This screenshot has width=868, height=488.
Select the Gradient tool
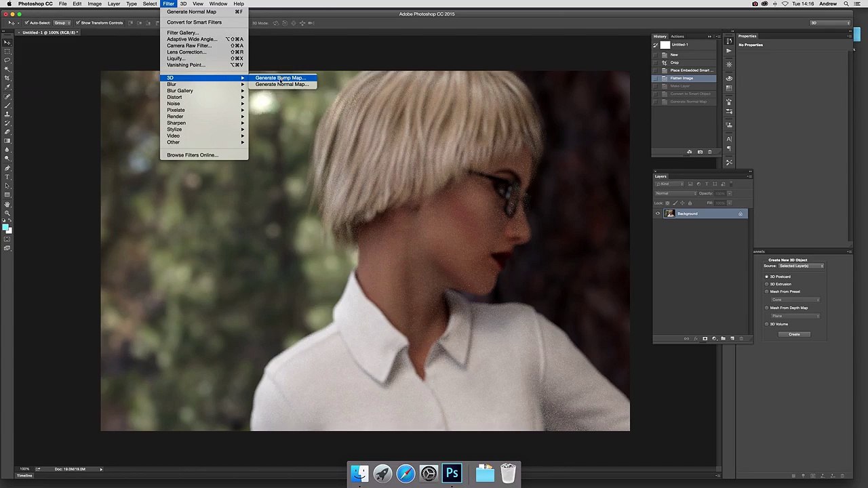pyautogui.click(x=7, y=140)
